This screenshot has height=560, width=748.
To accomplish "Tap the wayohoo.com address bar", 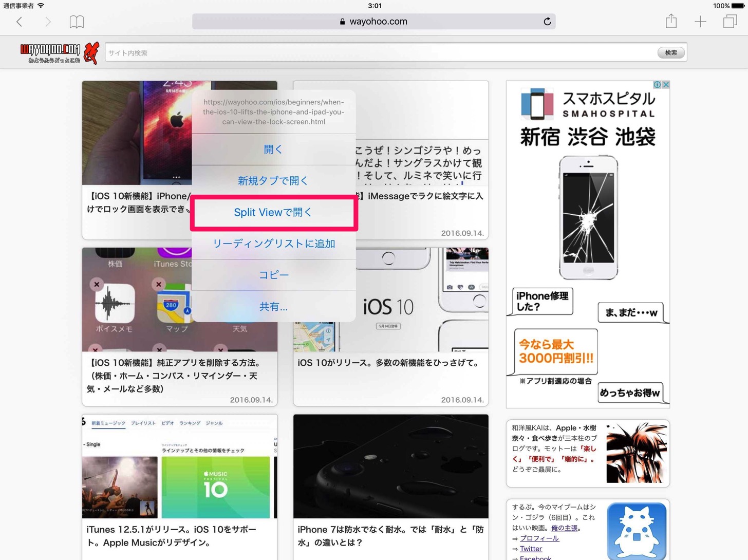I will [373, 22].
